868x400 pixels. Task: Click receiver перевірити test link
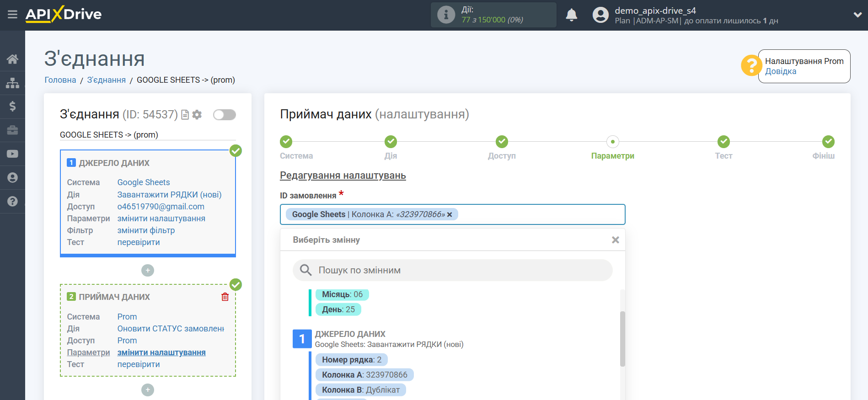139,364
